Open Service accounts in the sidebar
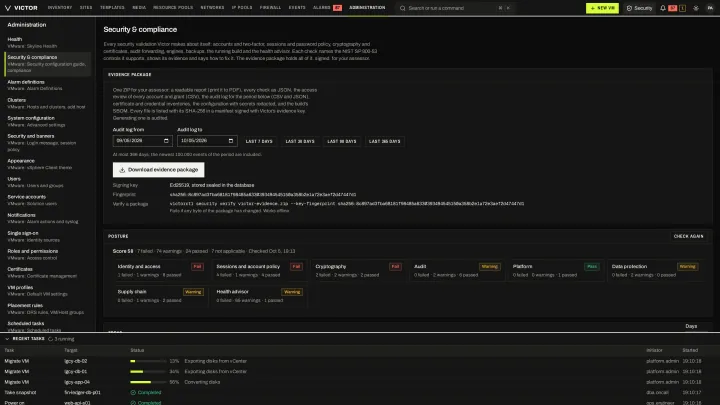Image resolution: width=720 pixels, height=405 pixels. [47, 200]
